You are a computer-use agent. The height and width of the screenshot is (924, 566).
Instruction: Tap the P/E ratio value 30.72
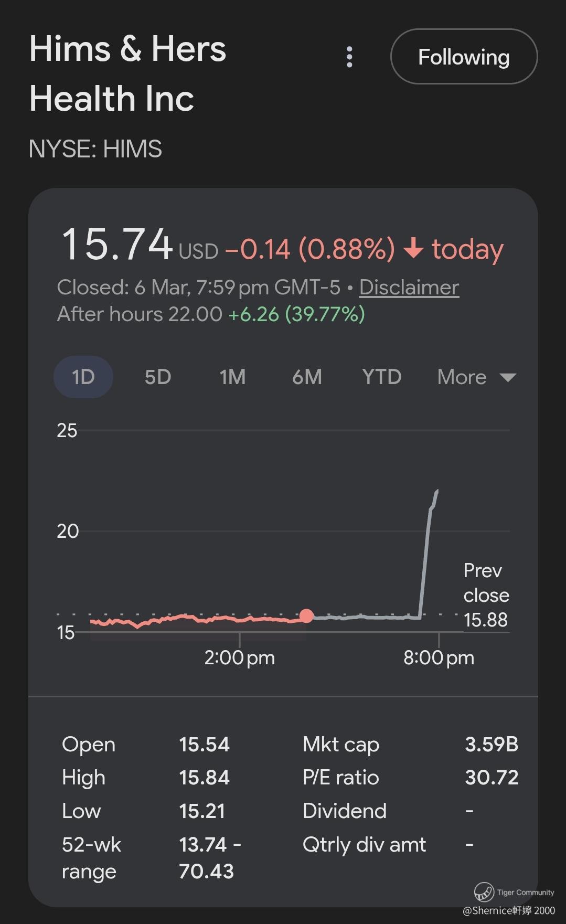click(491, 777)
